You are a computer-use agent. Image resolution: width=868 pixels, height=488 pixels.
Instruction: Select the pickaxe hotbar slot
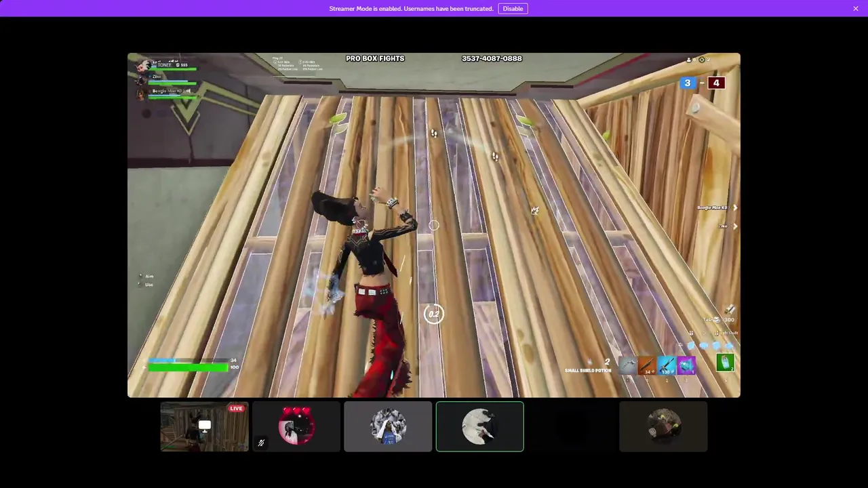pos(627,365)
